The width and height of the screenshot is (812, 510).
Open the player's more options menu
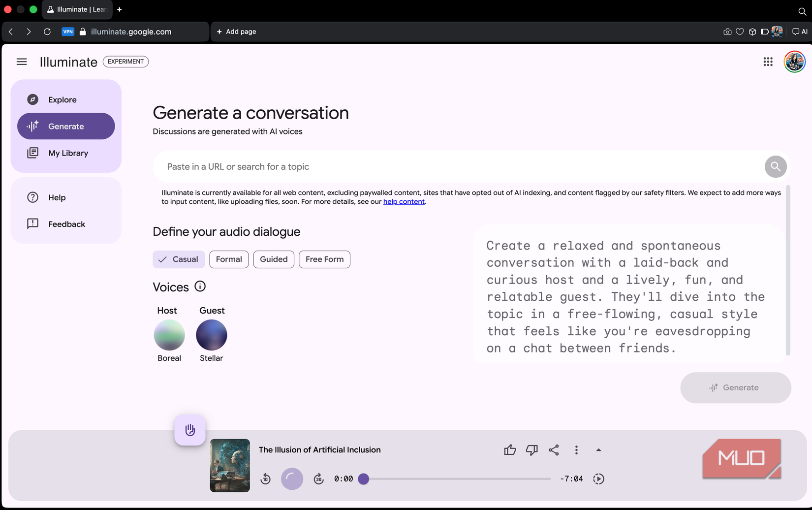[x=576, y=449]
